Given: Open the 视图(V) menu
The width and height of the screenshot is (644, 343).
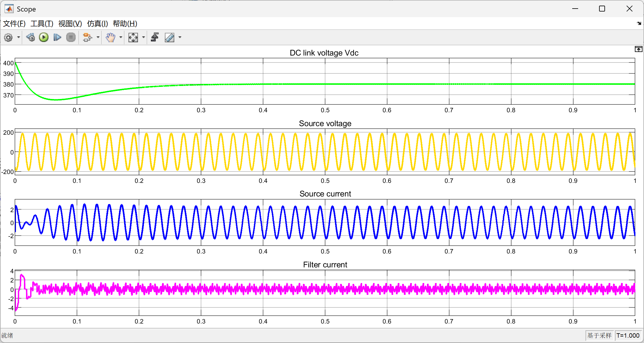Looking at the screenshot, I should click(70, 24).
